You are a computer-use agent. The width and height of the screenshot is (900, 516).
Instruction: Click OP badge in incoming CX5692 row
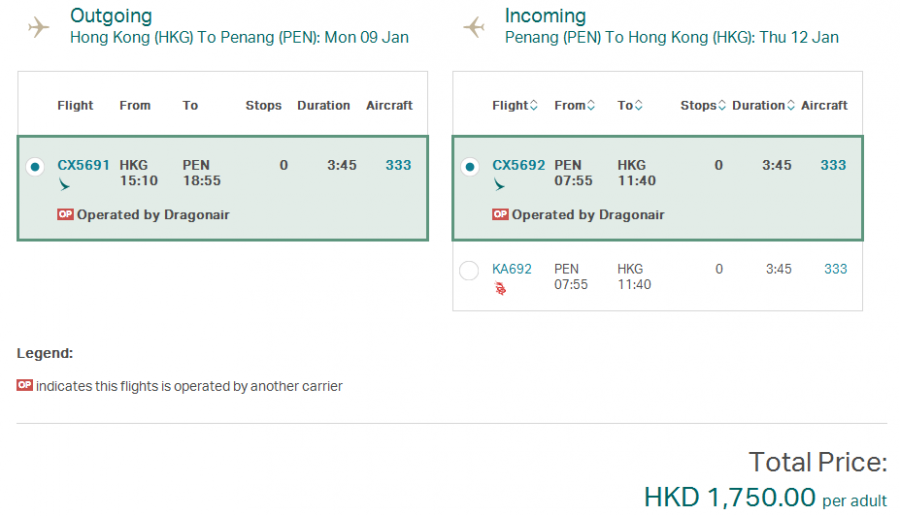501,214
